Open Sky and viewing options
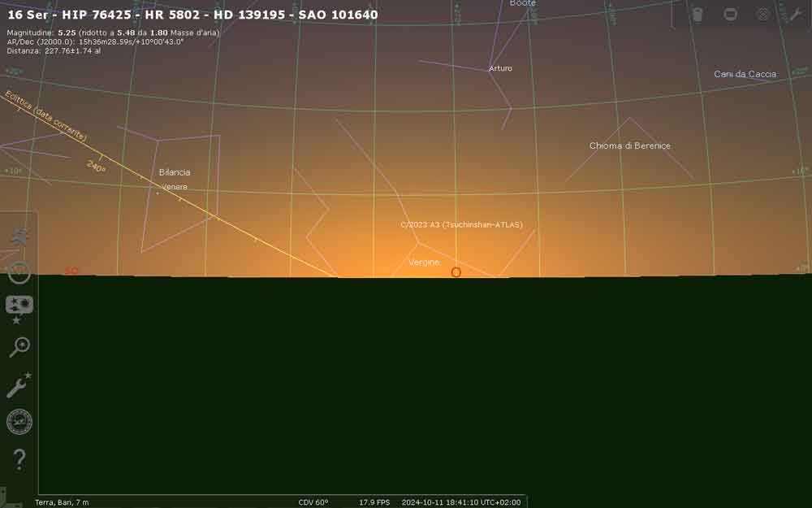Viewport: 812px width, 508px height. [x=19, y=308]
